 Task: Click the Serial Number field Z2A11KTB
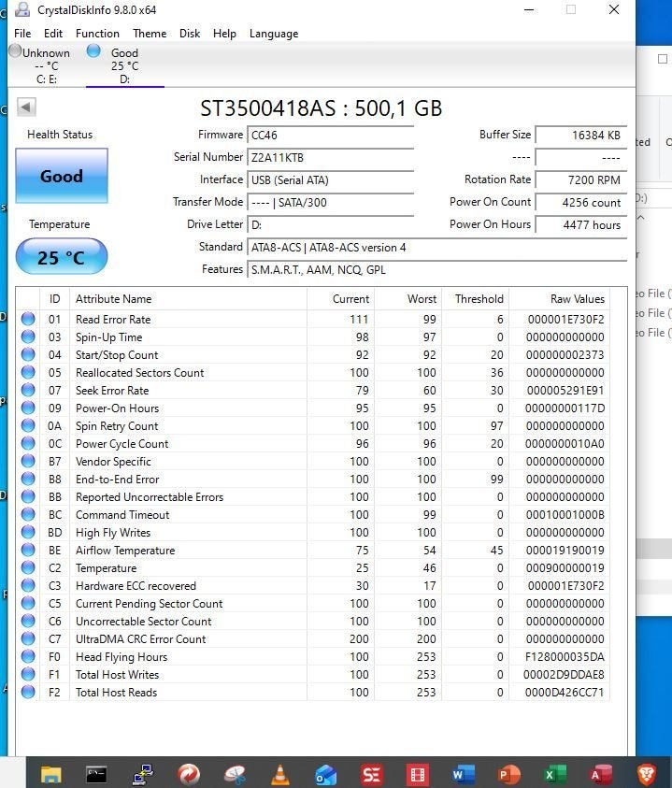coord(330,157)
